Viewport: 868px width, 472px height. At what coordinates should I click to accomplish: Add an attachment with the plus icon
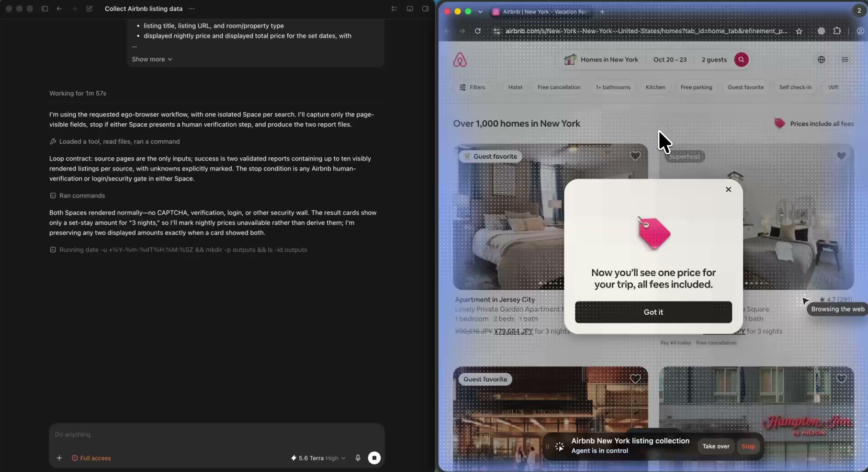(59, 458)
